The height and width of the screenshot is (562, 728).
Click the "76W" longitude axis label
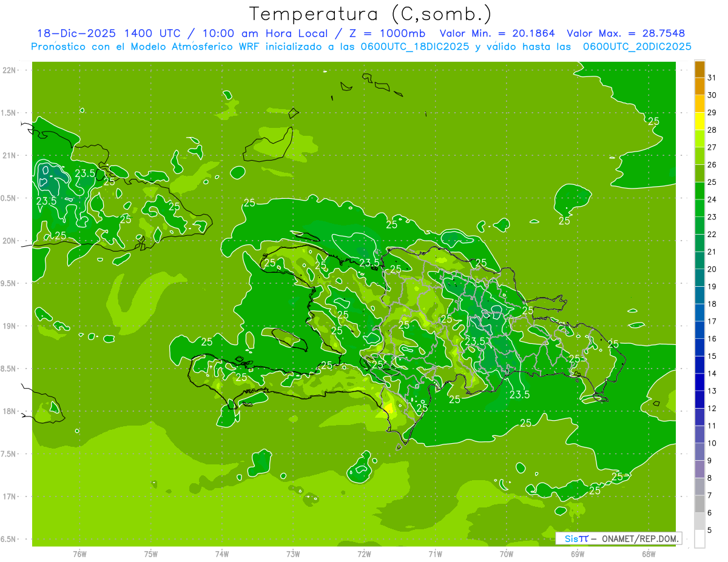79,554
